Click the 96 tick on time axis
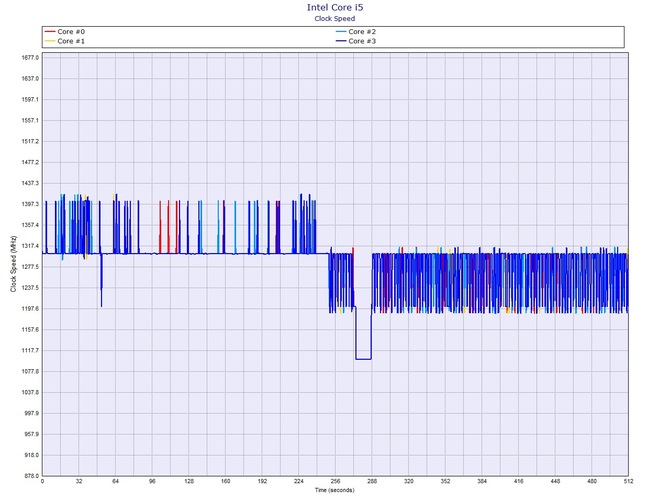Viewport: 670px width, 502px height. 152,481
